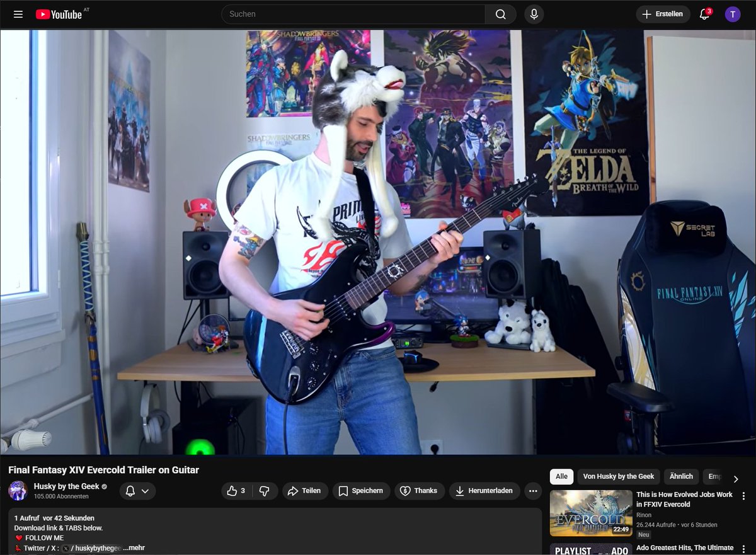
Task: Open account avatar menu T
Action: (733, 14)
